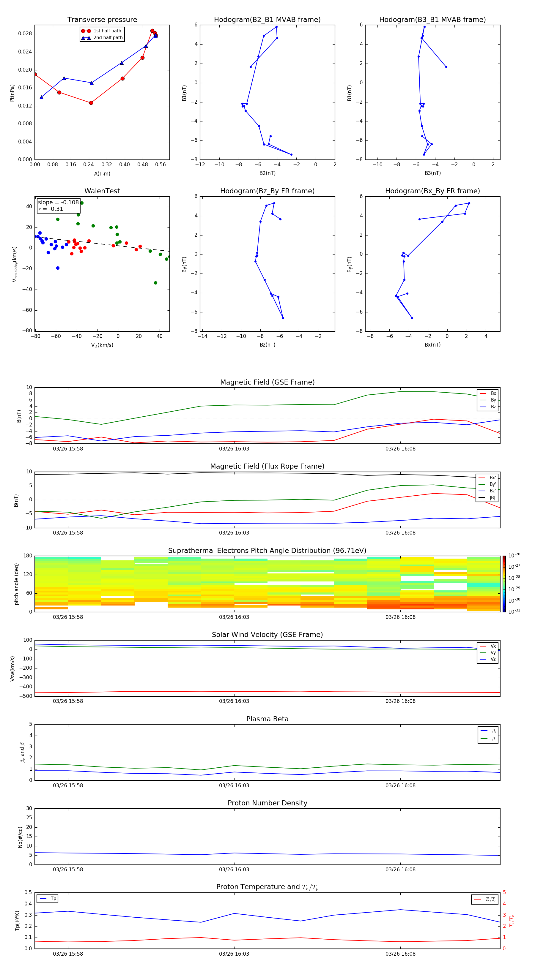Select the "β" legend entry in Plasma Beta

[x=488, y=739]
